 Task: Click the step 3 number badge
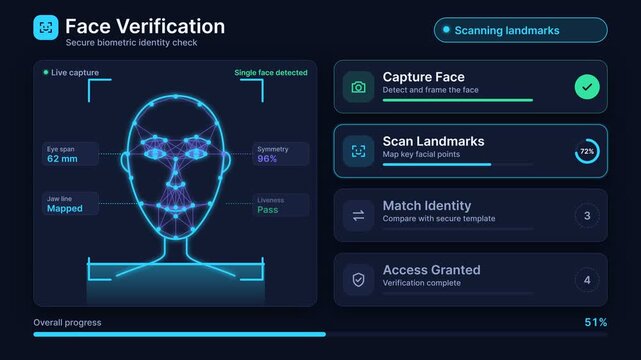point(587,215)
